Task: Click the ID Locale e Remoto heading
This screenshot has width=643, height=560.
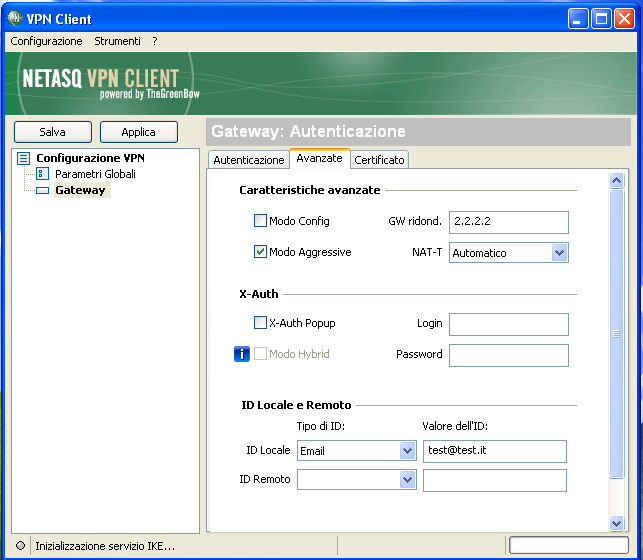Action: click(x=296, y=405)
